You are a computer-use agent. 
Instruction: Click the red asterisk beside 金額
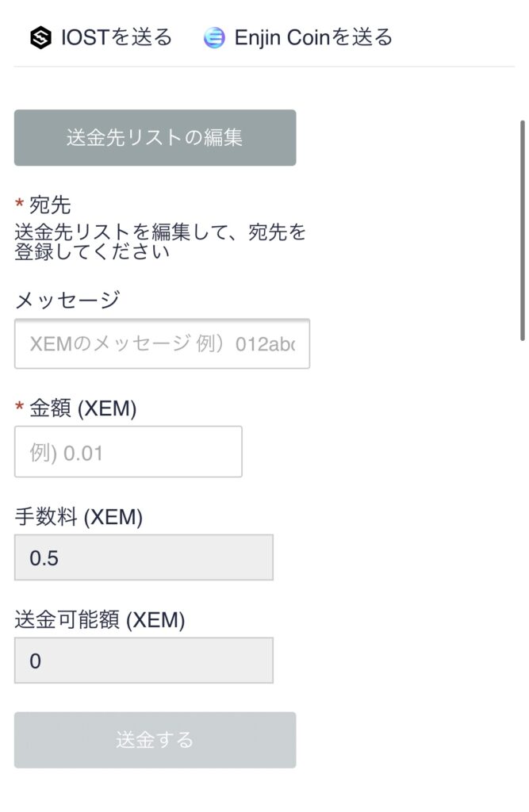[x=19, y=406]
